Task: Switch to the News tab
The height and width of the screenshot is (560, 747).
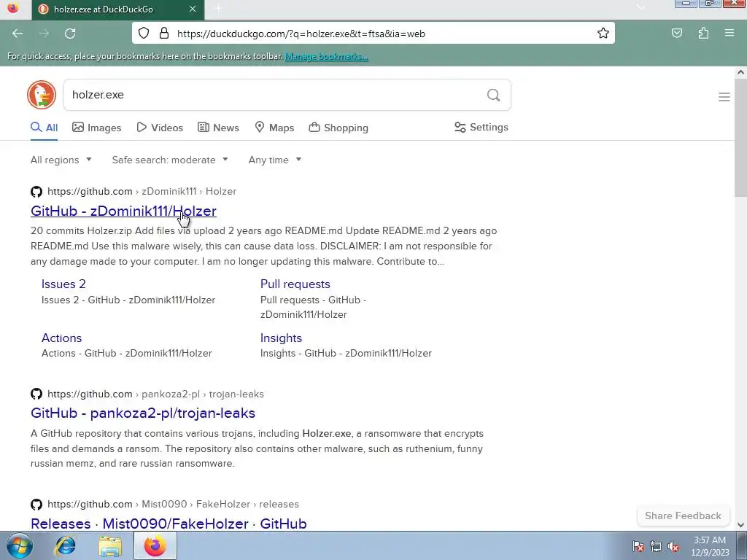Action: pos(218,128)
